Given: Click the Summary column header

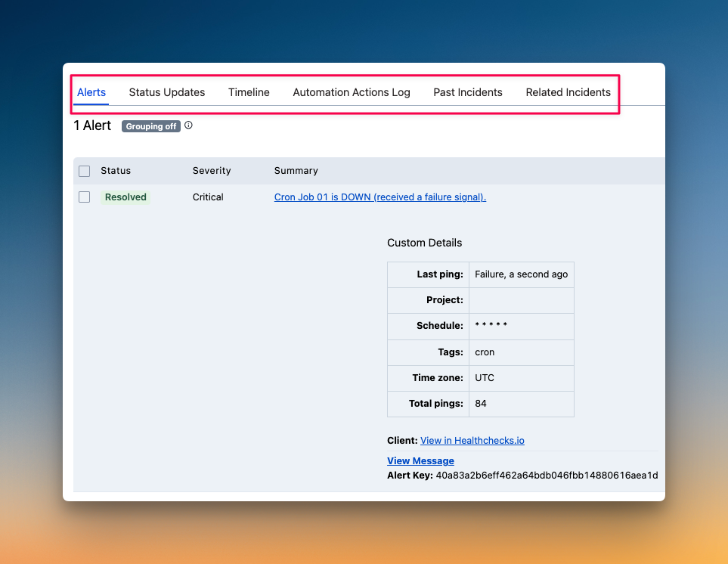Looking at the screenshot, I should (296, 171).
